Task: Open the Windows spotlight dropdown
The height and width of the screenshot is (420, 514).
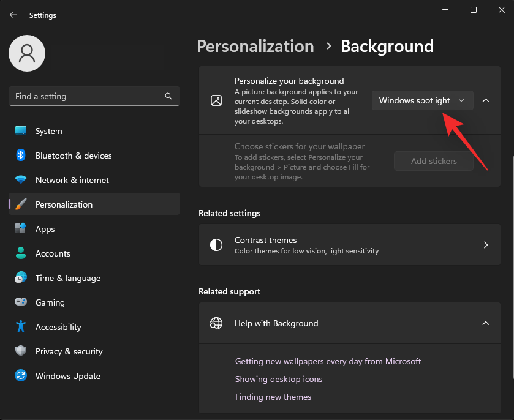Action: [422, 100]
